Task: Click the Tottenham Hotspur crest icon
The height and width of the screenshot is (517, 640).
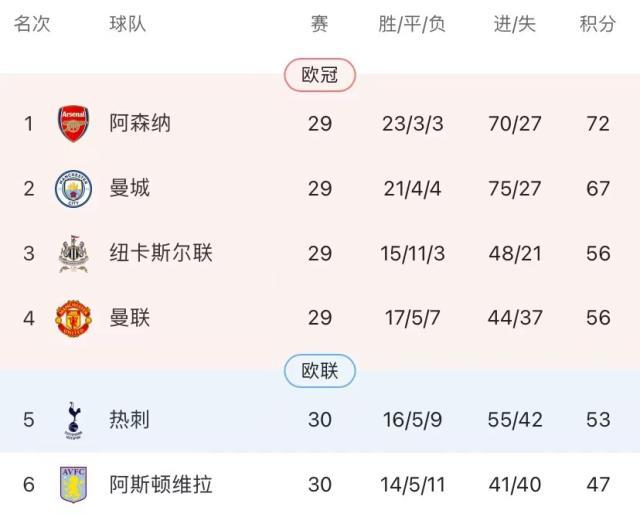Action: tap(73, 420)
